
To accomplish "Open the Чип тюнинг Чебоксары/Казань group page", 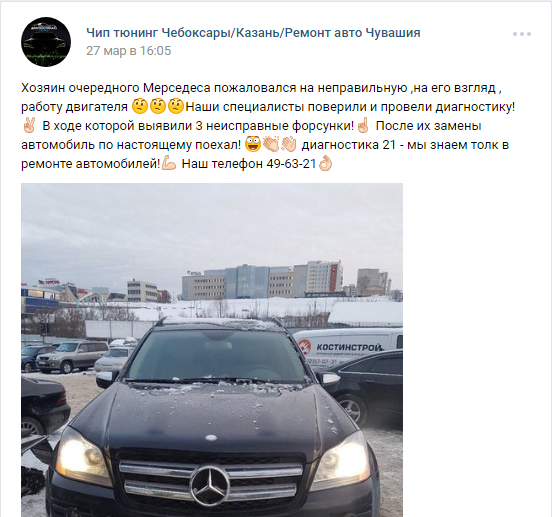I will point(253,33).
